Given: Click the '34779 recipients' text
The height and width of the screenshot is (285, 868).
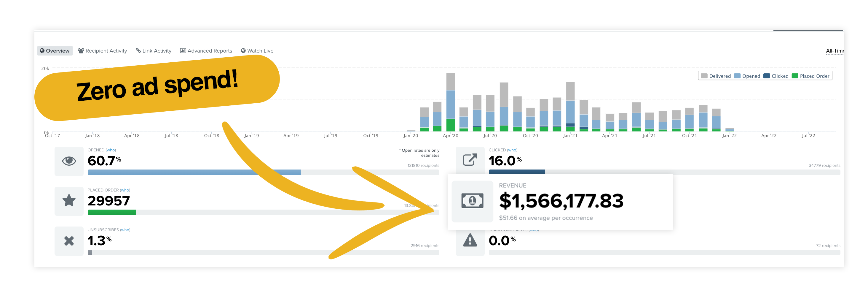Looking at the screenshot, I should tap(824, 166).
